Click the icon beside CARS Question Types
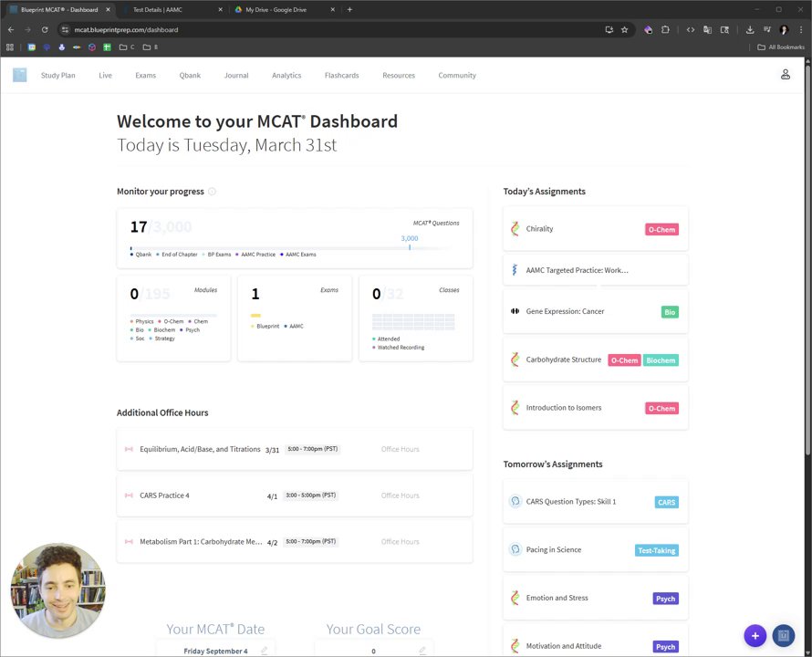The height and width of the screenshot is (657, 812). tap(515, 502)
